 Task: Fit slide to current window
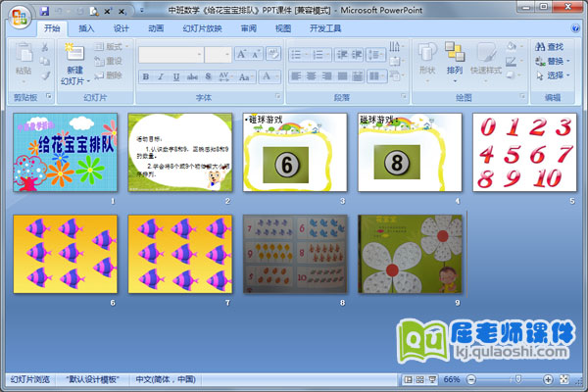(564, 379)
